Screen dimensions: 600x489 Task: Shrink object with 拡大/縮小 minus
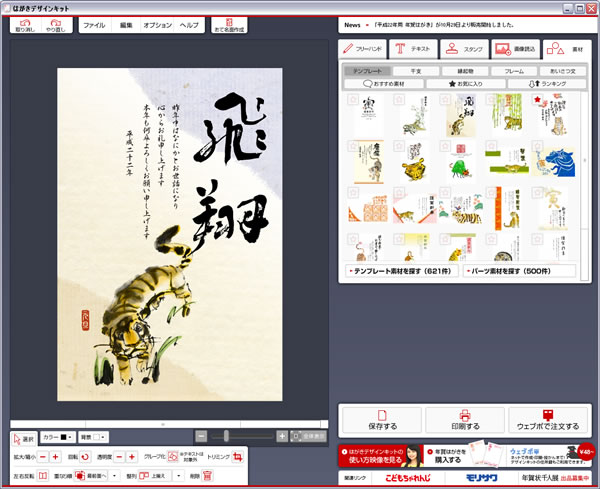(43, 457)
